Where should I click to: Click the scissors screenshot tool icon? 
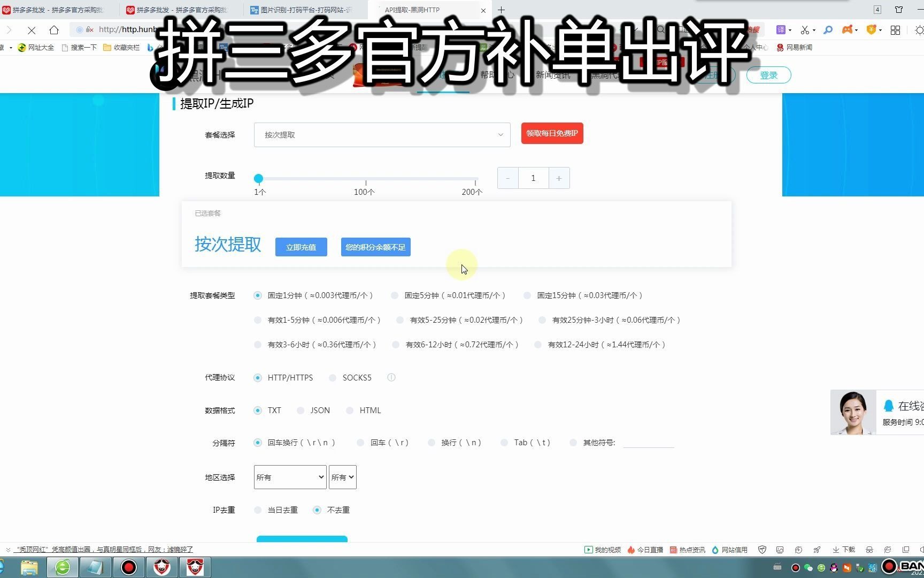[805, 30]
